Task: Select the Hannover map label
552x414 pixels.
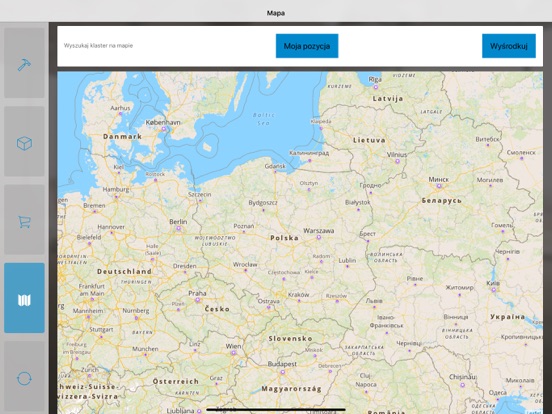Action: pyautogui.click(x=111, y=227)
